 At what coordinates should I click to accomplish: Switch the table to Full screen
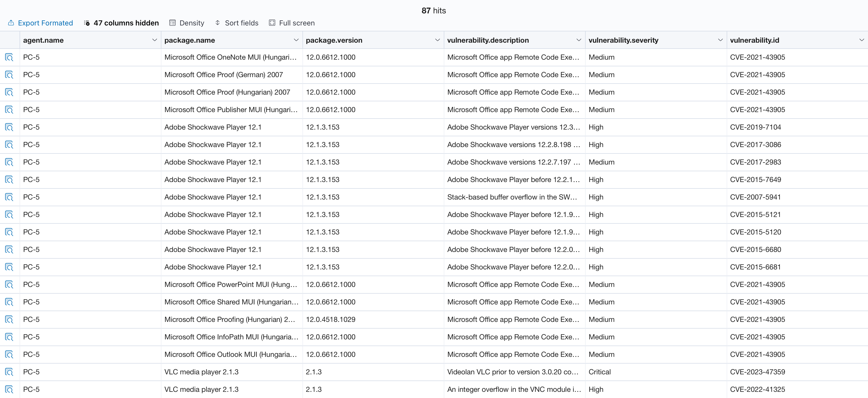click(292, 23)
